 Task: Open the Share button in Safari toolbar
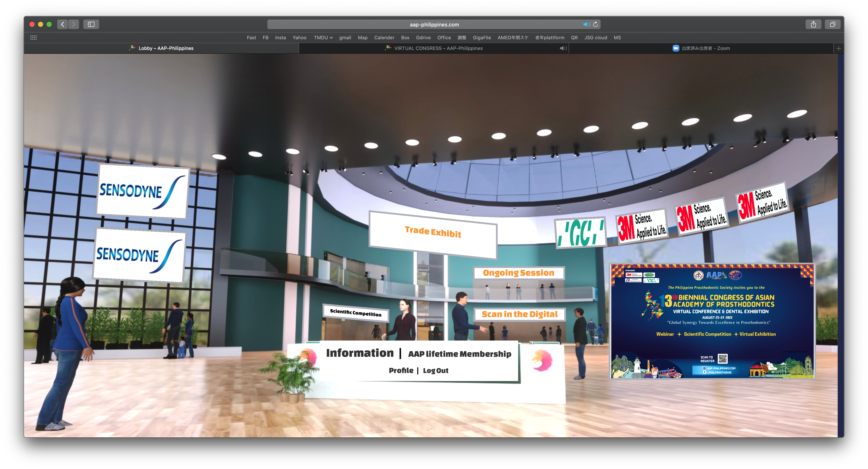(813, 24)
